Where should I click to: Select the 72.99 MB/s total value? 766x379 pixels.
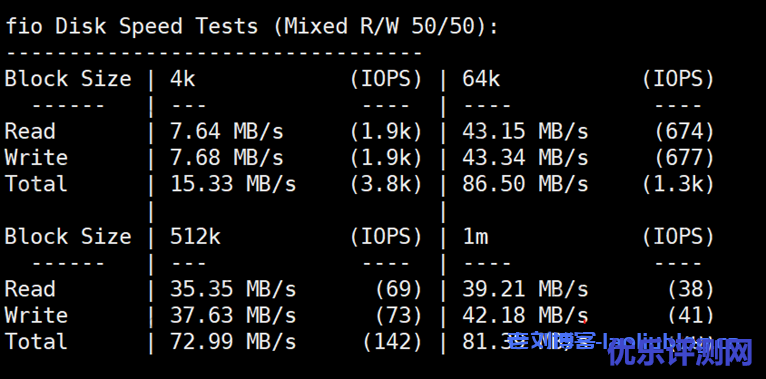(233, 342)
